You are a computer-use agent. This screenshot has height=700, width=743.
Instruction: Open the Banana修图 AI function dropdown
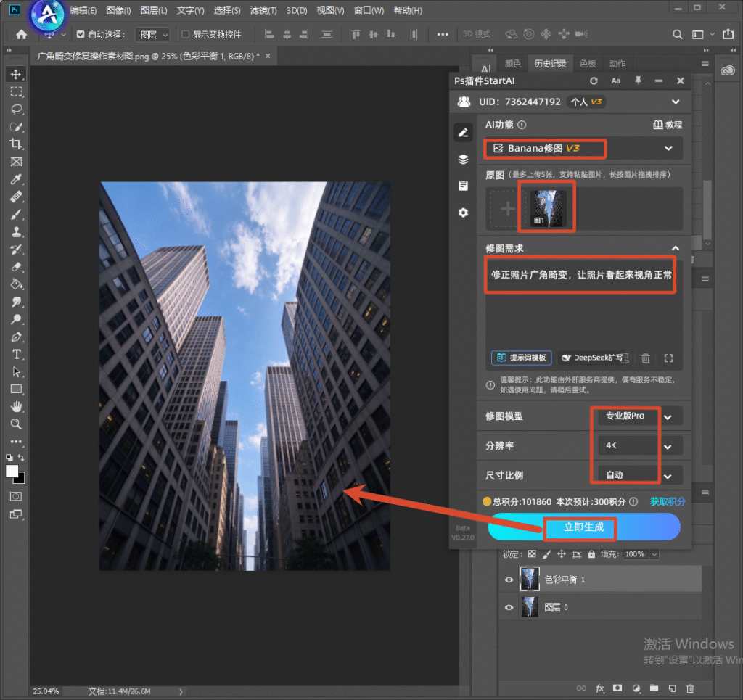coord(583,148)
